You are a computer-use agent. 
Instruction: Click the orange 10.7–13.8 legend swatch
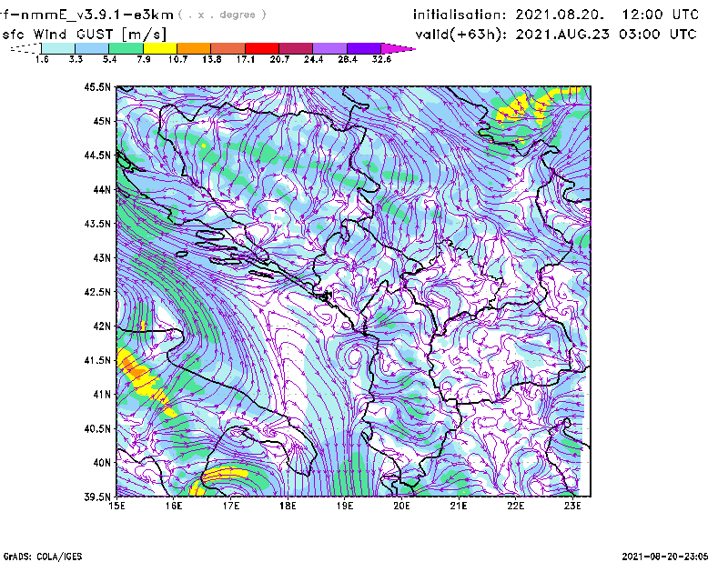(x=194, y=48)
